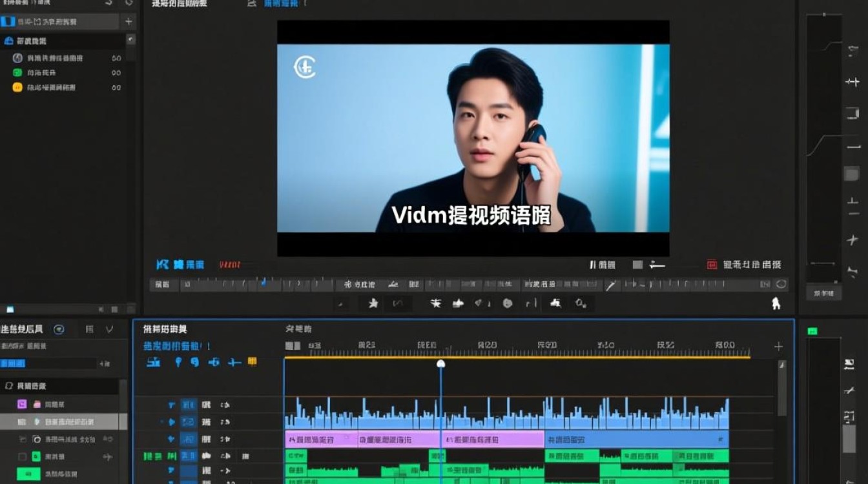Click the white person icon right of transport row
The width and height of the screenshot is (868, 484).
pyautogui.click(x=776, y=303)
